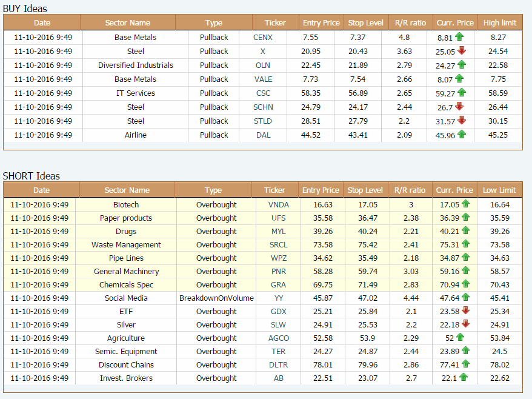Open the GDX ticker link
This screenshot has width=532, height=399.
279,312
